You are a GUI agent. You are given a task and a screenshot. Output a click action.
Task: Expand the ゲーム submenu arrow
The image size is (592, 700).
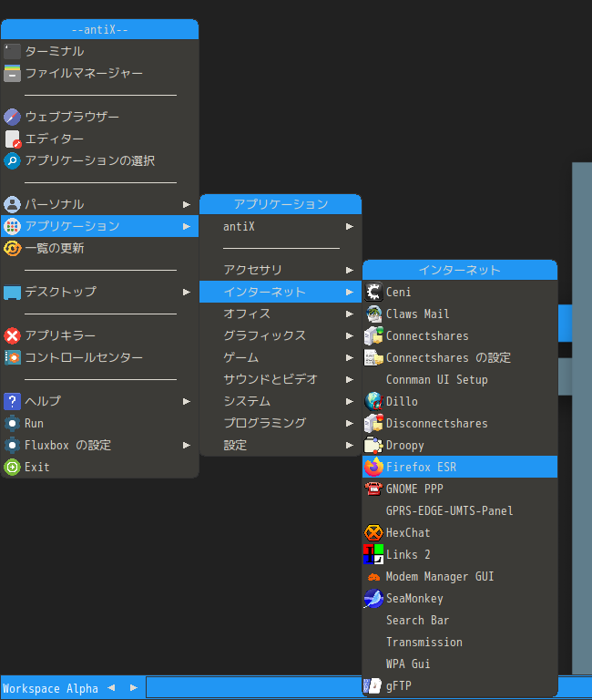pyautogui.click(x=350, y=357)
